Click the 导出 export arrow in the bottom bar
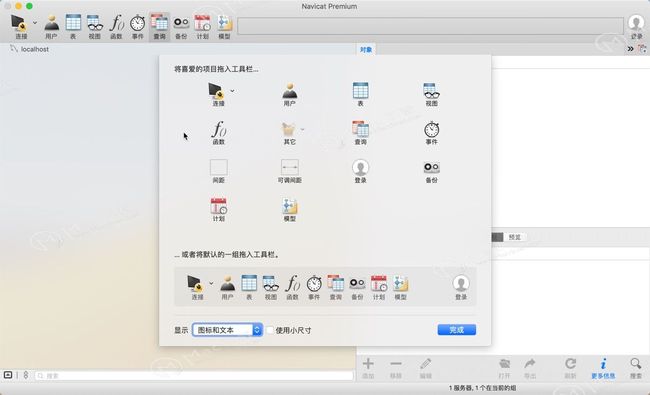650x395 pixels. (x=530, y=368)
